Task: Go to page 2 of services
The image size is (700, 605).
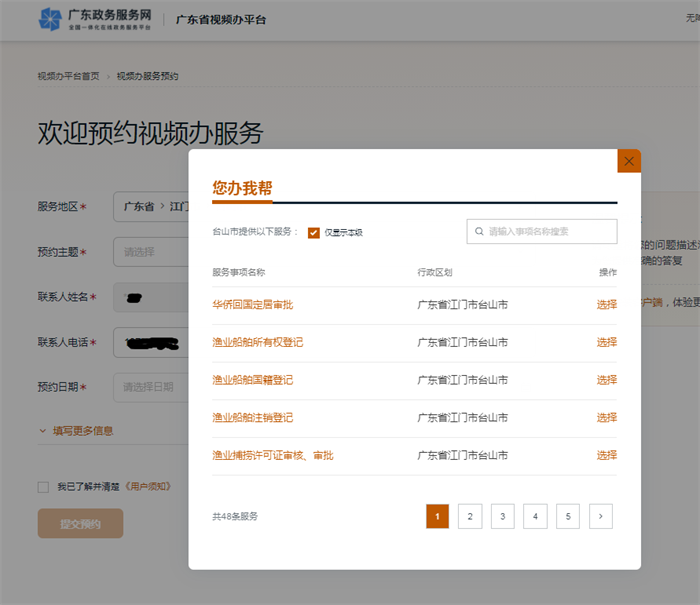Action: (470, 516)
